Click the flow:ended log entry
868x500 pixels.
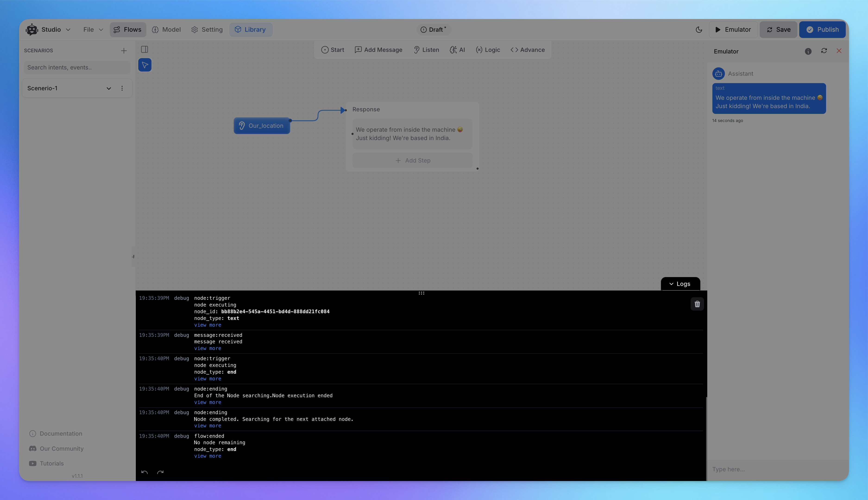click(x=421, y=446)
